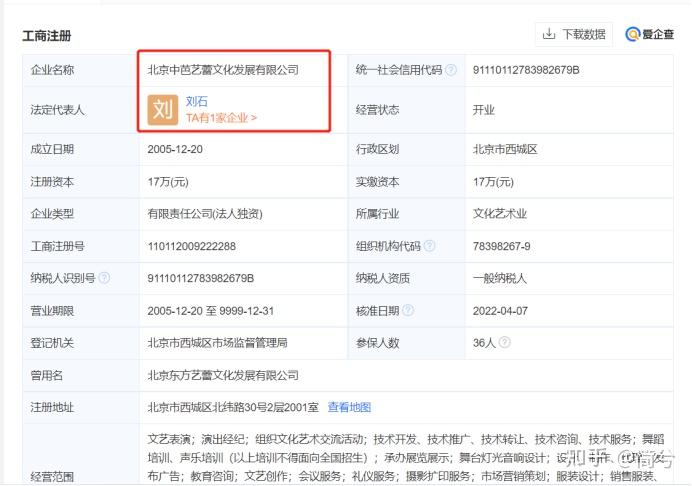The width and height of the screenshot is (692, 486).
Task: Select 开业 business status value
Action: click(x=483, y=110)
